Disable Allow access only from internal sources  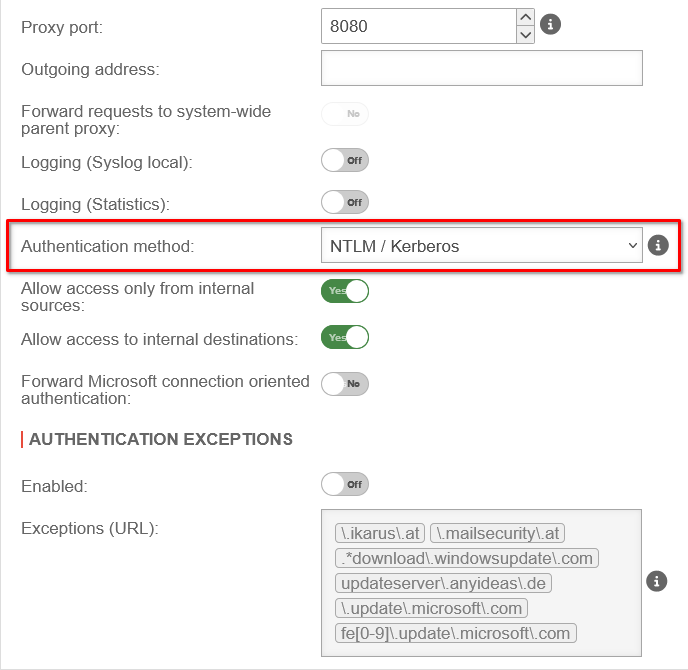pyautogui.click(x=345, y=291)
